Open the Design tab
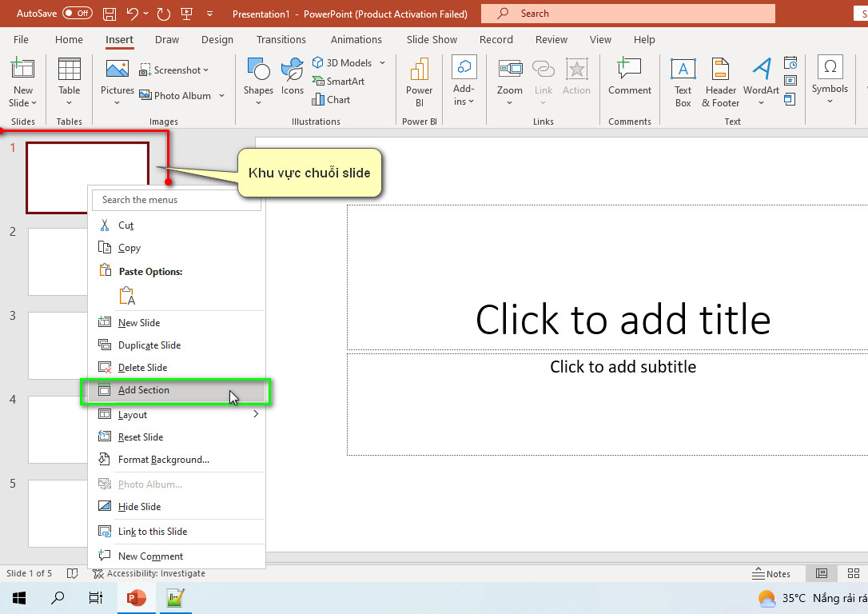 coord(217,39)
